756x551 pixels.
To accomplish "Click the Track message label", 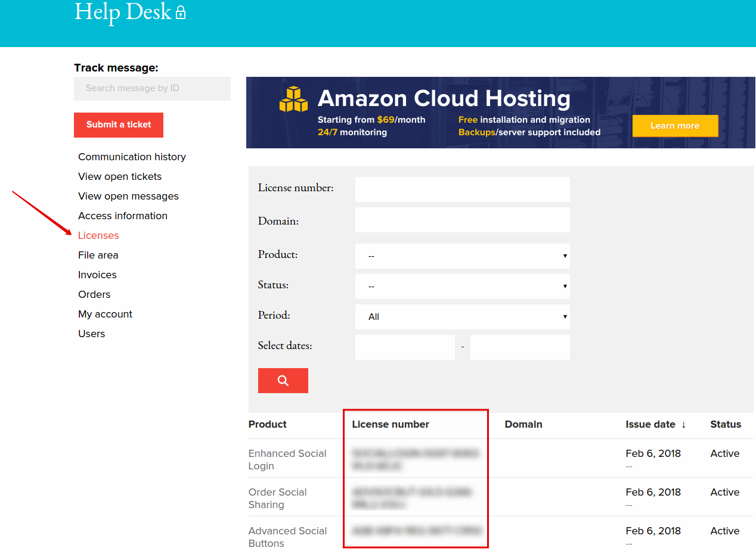I will point(116,68).
